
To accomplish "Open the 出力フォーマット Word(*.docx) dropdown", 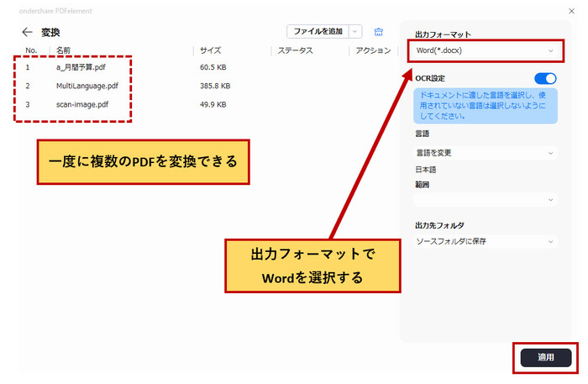I will tap(485, 50).
